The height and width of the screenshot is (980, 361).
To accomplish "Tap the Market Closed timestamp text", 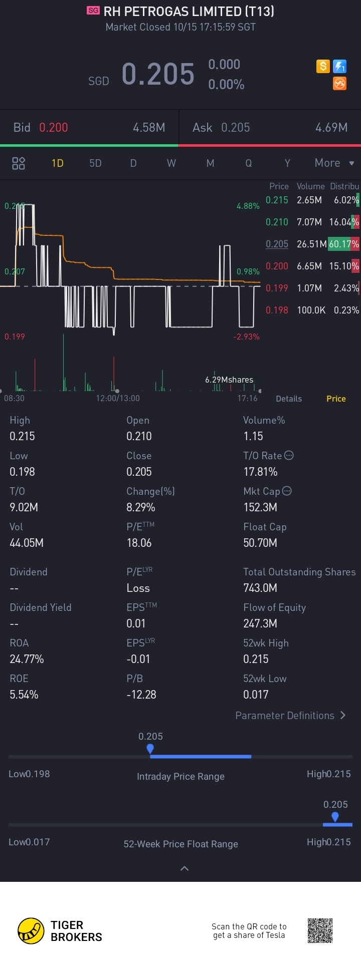I will (180, 27).
